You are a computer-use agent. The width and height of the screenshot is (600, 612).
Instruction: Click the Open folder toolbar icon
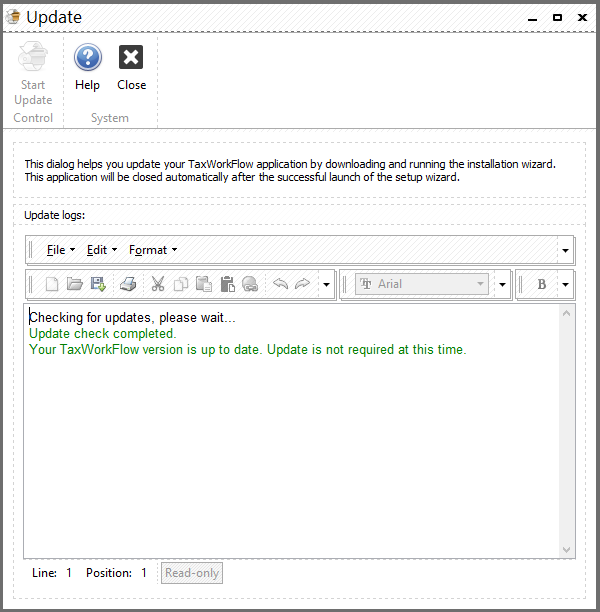(75, 284)
